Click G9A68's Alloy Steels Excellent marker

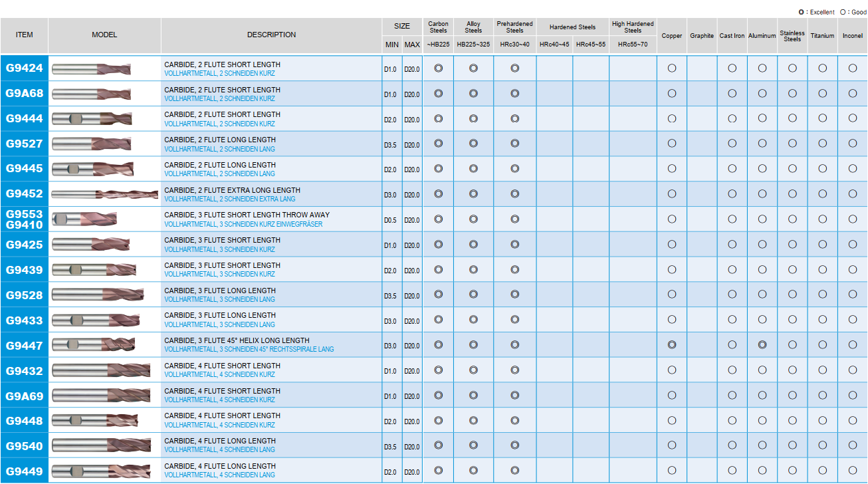[474, 94]
